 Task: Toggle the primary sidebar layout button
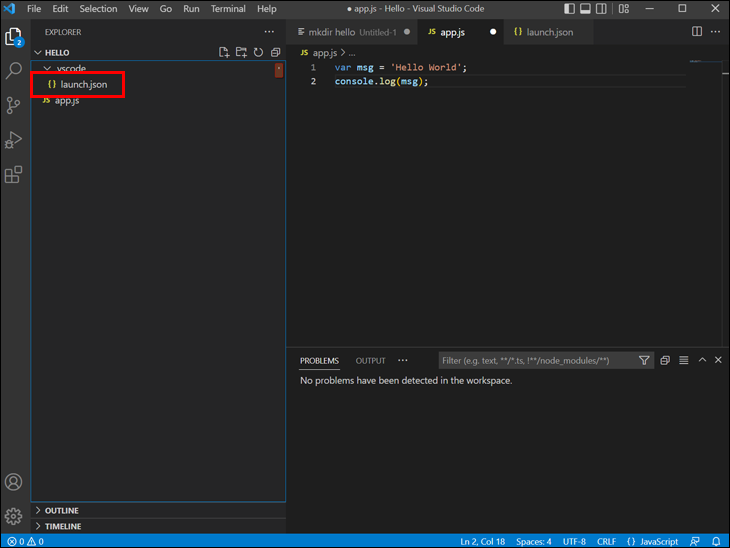click(569, 9)
